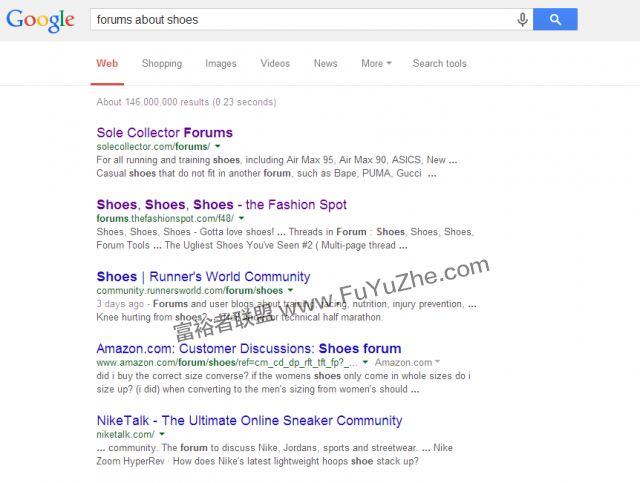Viewport: 640px width, 483px height.
Task: Click the forums.thefashionspot.com/f48/ URL text
Action: [165, 218]
